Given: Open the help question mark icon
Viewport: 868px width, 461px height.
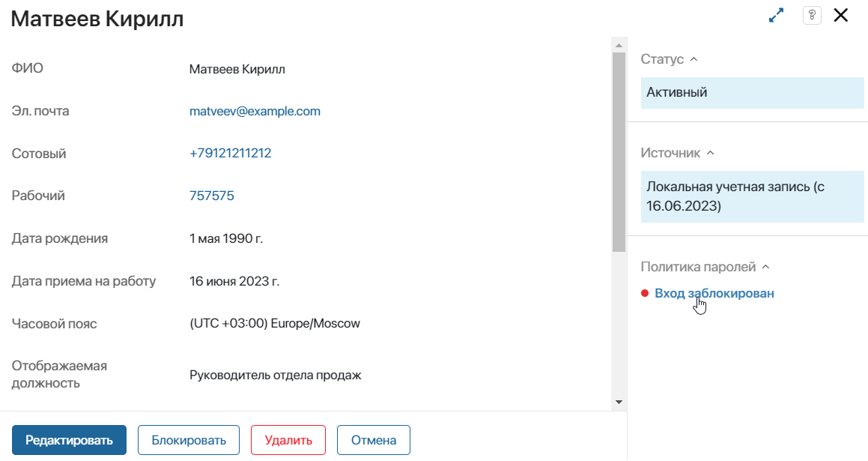Looking at the screenshot, I should point(812,16).
